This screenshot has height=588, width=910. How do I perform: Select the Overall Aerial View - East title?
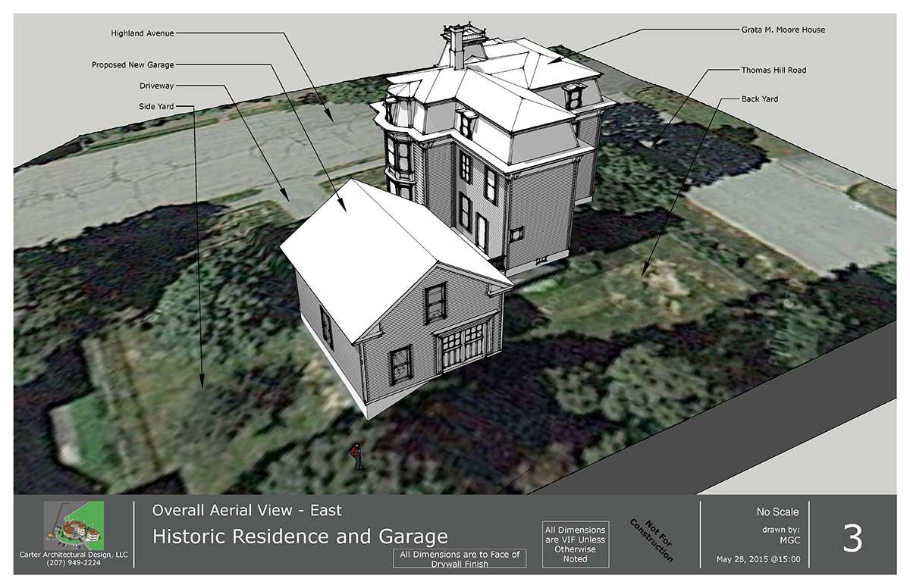(x=247, y=511)
